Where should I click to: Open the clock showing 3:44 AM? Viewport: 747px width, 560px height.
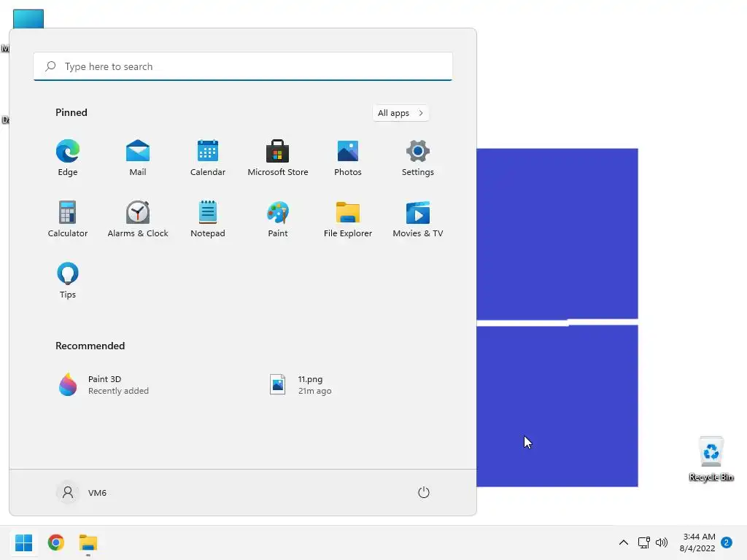tap(697, 542)
